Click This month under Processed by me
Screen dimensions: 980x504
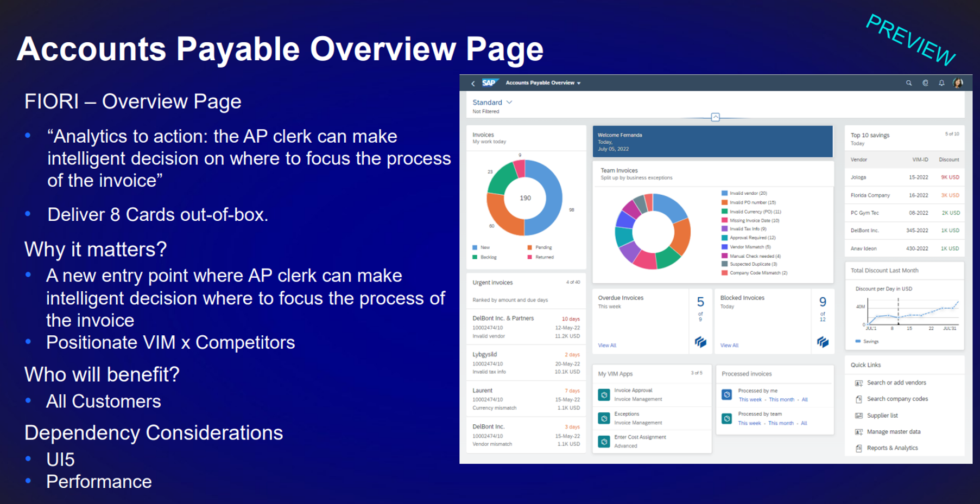[781, 400]
